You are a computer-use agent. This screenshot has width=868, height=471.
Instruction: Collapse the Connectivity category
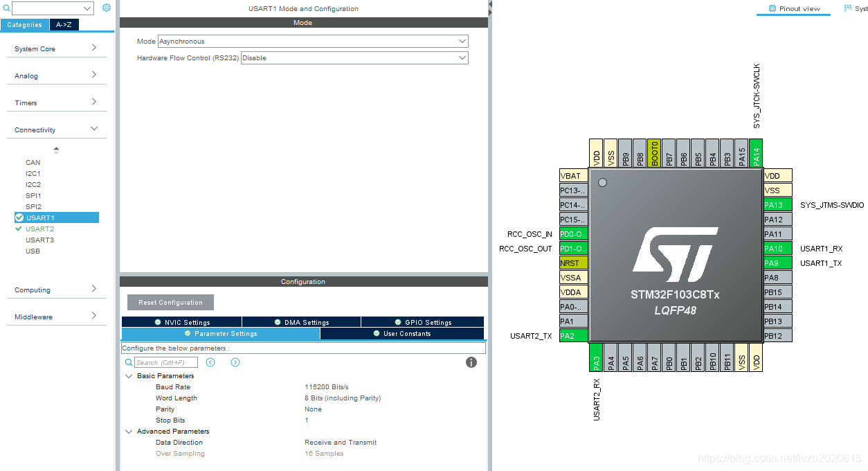click(x=57, y=130)
